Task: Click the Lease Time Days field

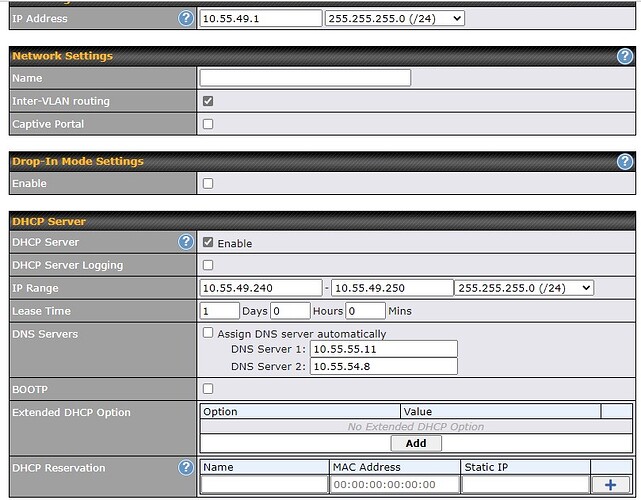Action: point(219,311)
